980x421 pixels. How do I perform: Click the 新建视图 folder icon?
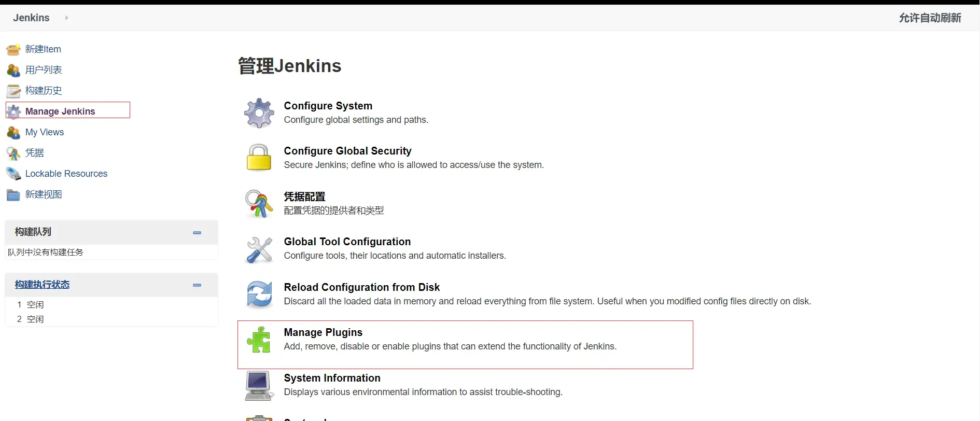point(13,195)
